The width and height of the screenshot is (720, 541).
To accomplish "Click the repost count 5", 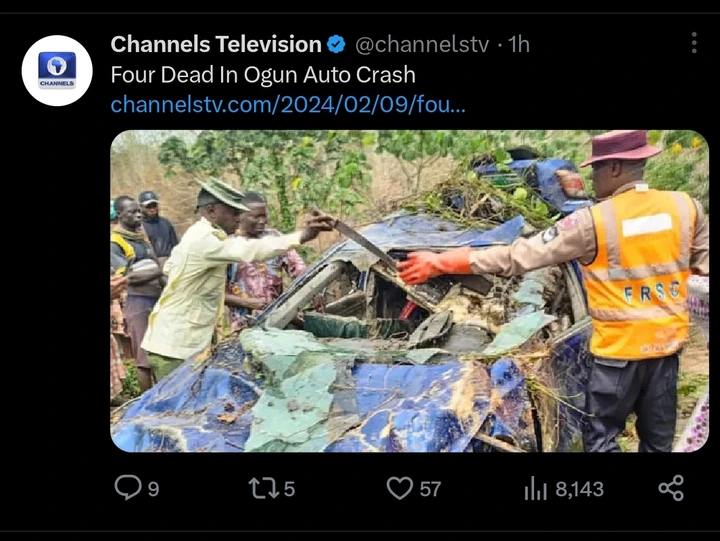I will tap(289, 489).
